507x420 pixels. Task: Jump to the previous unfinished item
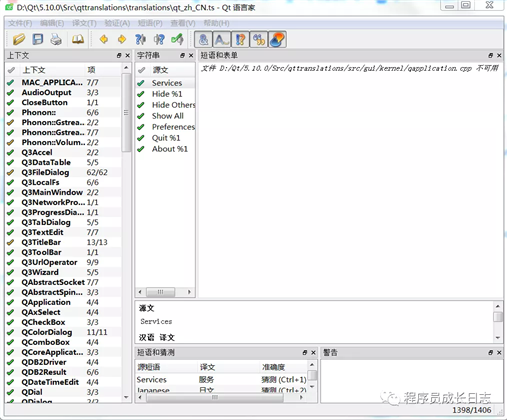[140, 39]
